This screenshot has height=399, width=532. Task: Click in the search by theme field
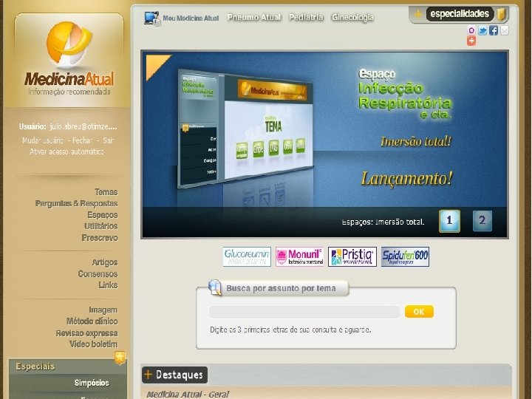click(304, 312)
